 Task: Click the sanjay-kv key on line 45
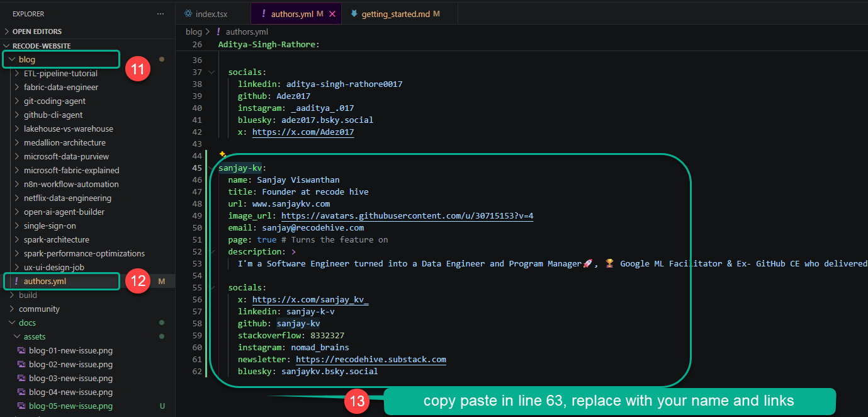coord(240,168)
